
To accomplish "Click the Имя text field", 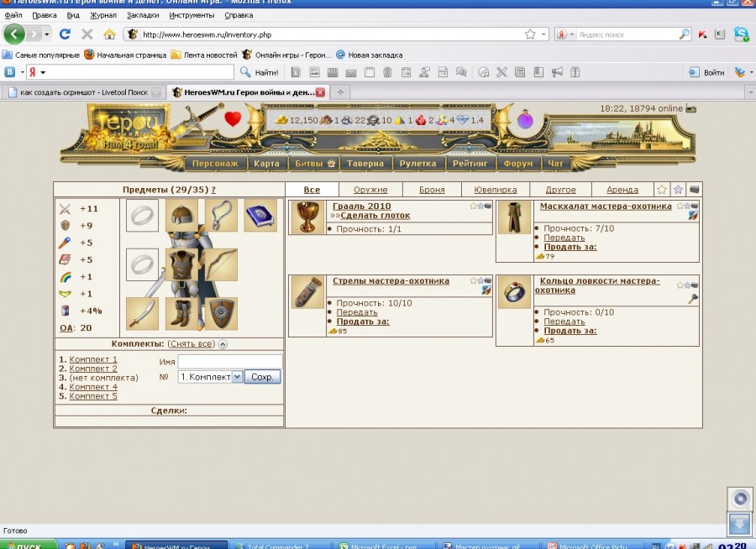I will (229, 361).
